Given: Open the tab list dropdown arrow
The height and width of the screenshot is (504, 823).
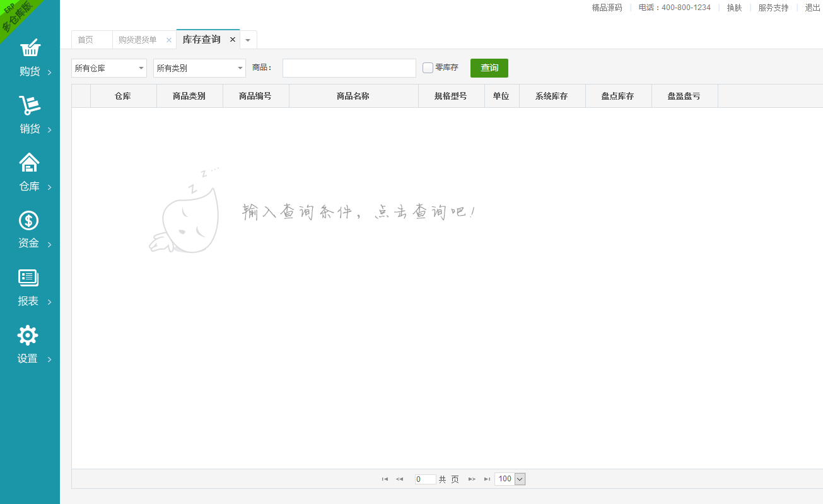Looking at the screenshot, I should tap(248, 40).
